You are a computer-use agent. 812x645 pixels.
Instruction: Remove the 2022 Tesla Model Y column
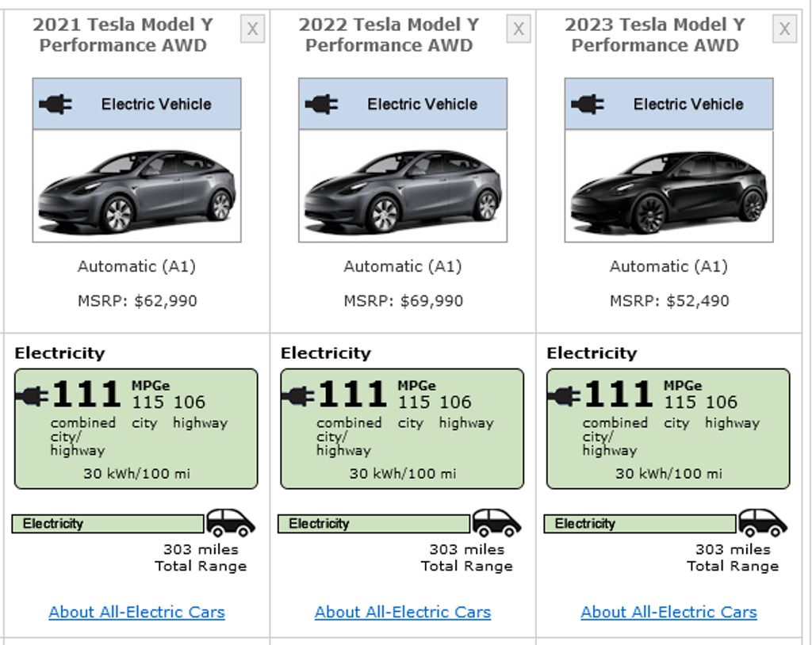[519, 29]
